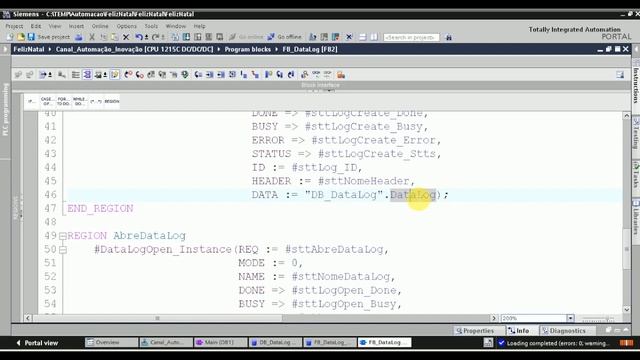Open the Undo history dropdown arrow
The image size is (640, 360).
coord(146,37)
